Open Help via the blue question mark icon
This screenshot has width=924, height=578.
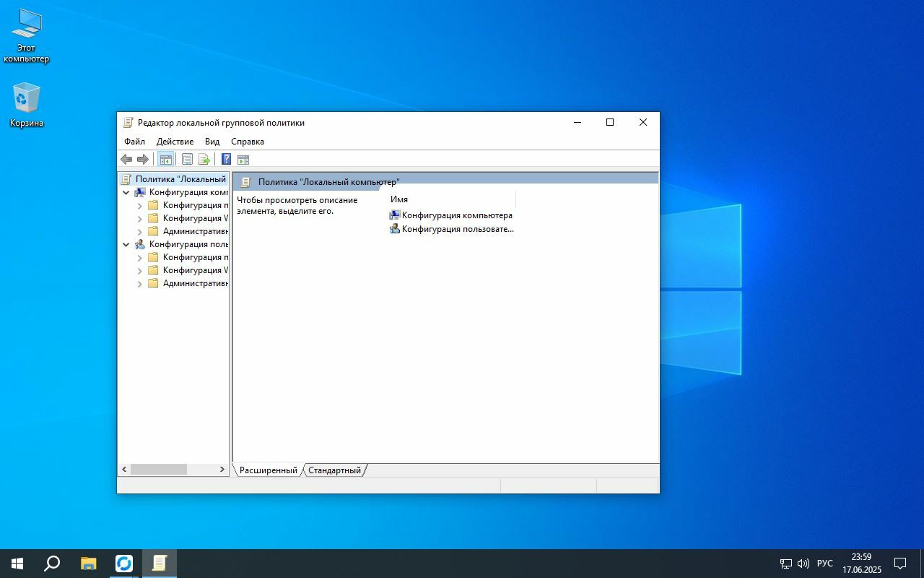pyautogui.click(x=226, y=160)
